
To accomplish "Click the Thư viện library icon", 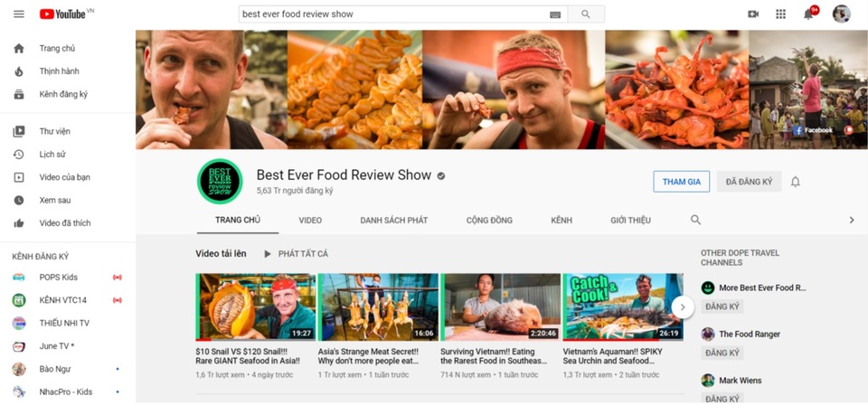I will point(19,132).
